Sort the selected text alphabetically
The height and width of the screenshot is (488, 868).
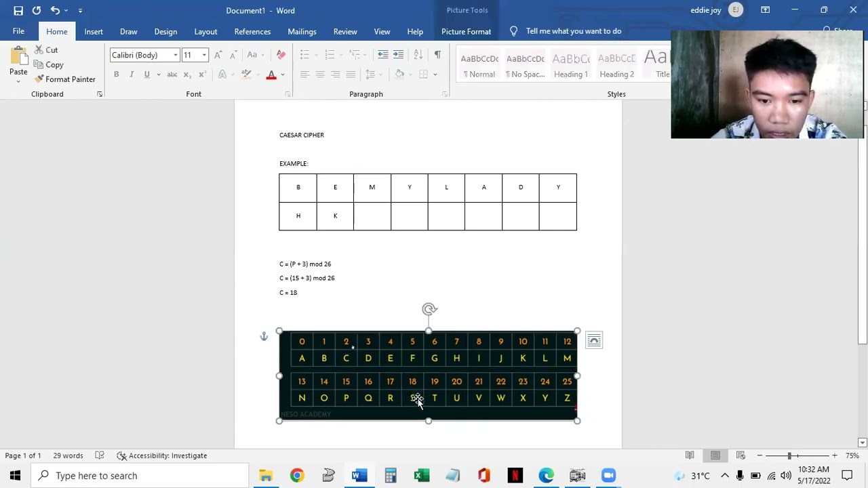[418, 55]
